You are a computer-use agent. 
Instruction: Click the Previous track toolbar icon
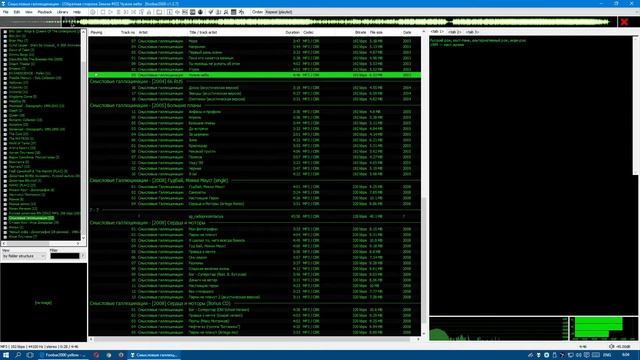pos(126,12)
